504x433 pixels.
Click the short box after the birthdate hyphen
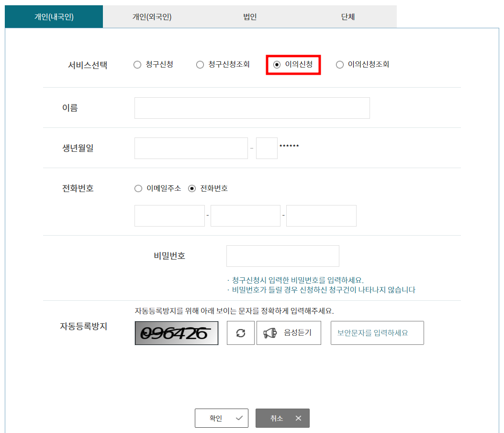pyautogui.click(x=267, y=148)
